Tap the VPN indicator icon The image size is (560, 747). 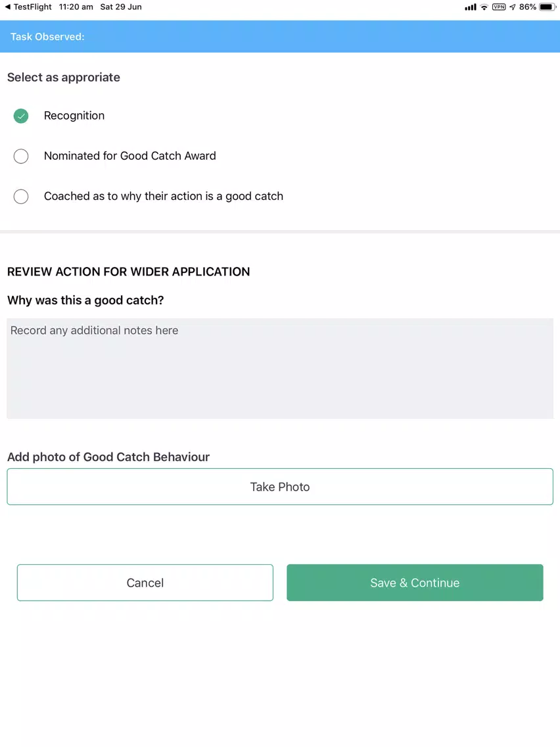(x=499, y=7)
